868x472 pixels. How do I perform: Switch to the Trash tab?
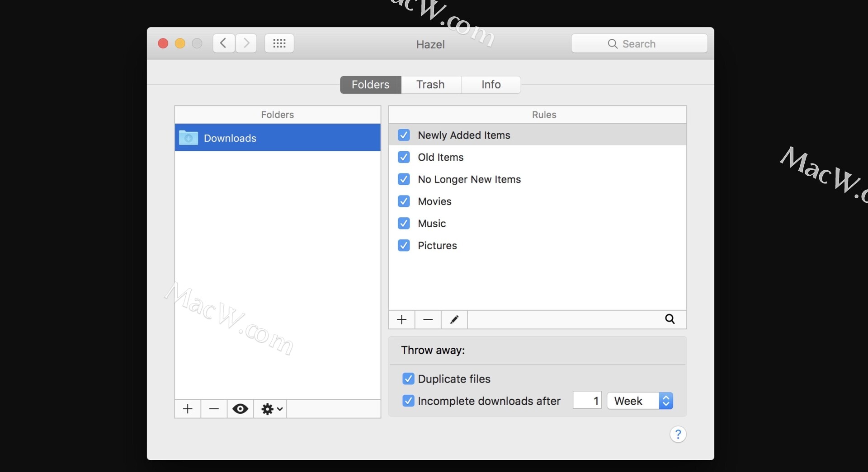(430, 85)
